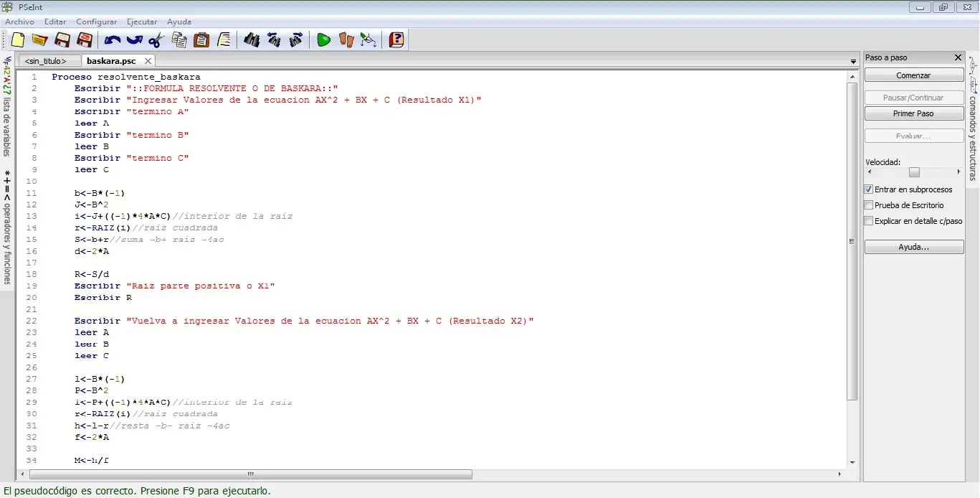Screen dimensions: 980x498
Task: Enable Prueba de Escritorio checkbox
Action: coord(869,205)
